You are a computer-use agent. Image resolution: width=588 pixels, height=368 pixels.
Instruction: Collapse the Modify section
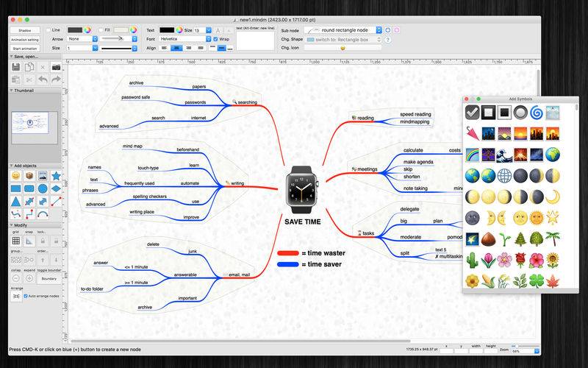[11, 225]
